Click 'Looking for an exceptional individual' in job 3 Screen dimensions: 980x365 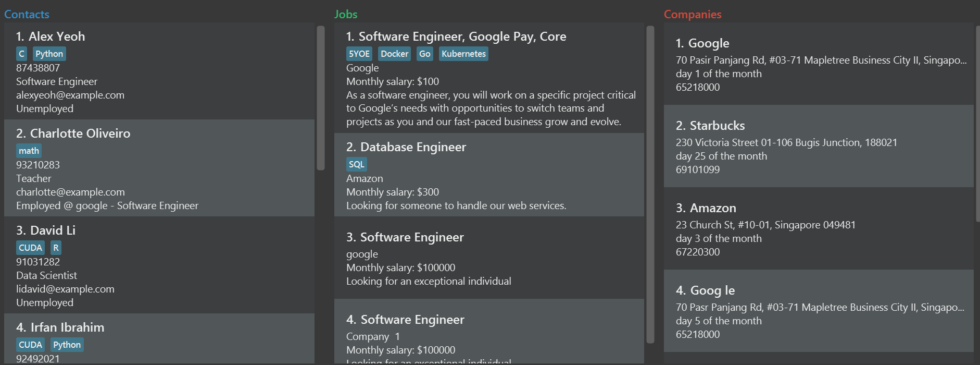coord(429,281)
